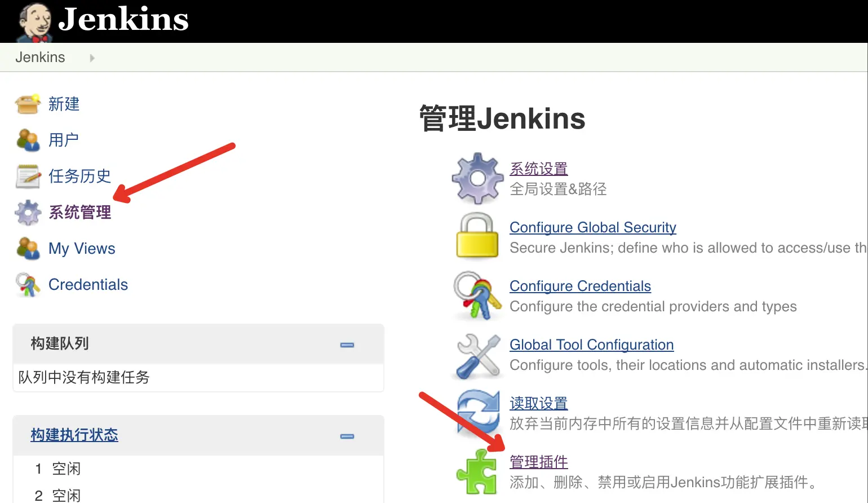This screenshot has height=503, width=868.
Task: Select the 管理Jenkins page heading
Action: tap(502, 119)
